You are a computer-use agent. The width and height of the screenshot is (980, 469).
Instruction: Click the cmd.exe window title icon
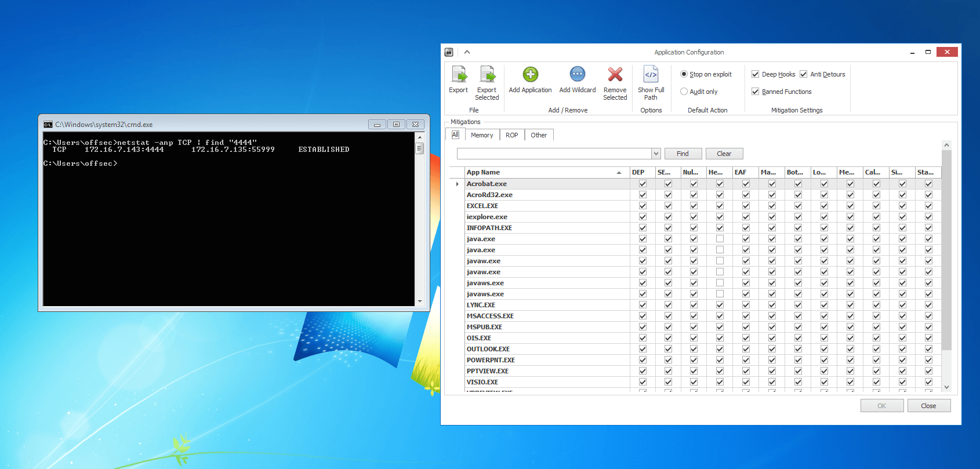pyautogui.click(x=48, y=125)
